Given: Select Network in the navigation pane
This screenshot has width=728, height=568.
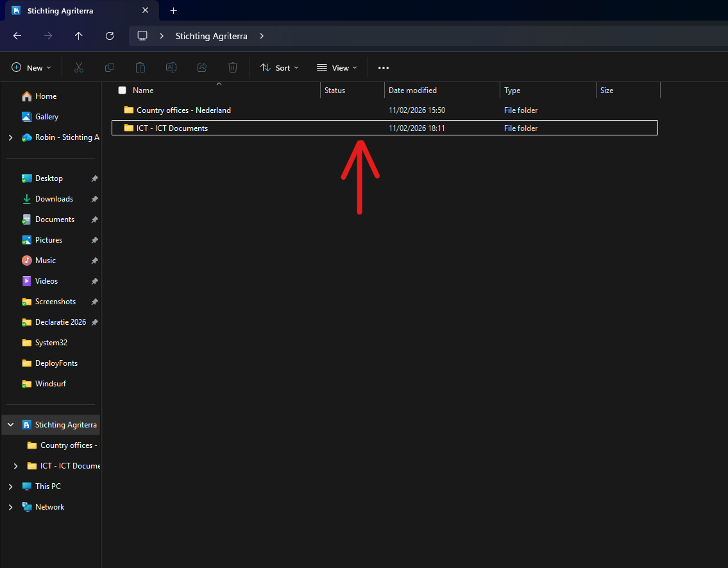Looking at the screenshot, I should (x=49, y=507).
